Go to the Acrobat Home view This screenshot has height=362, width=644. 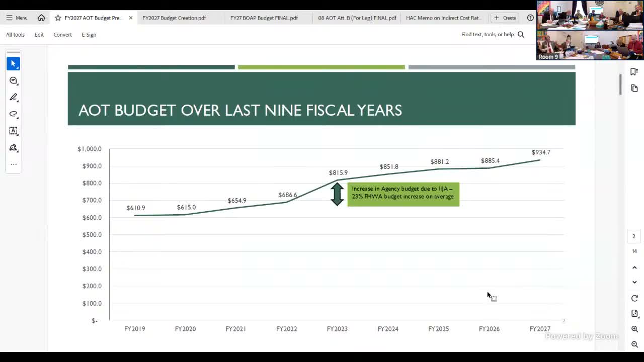point(41,18)
